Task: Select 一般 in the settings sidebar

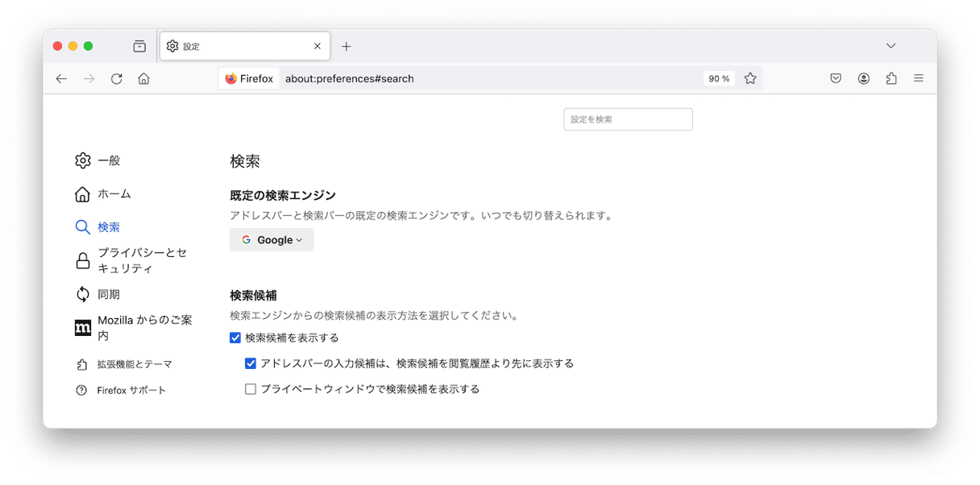Action: point(108,160)
